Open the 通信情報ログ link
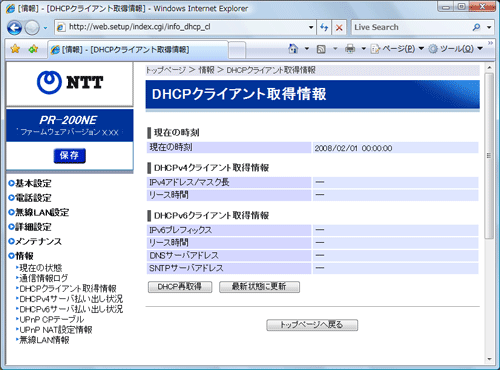 [x=44, y=278]
